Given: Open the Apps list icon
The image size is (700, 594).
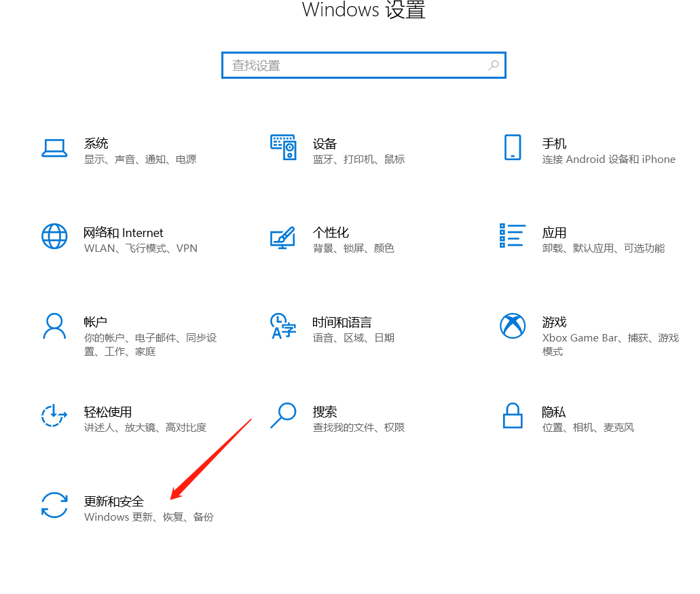Looking at the screenshot, I should pyautogui.click(x=513, y=236).
